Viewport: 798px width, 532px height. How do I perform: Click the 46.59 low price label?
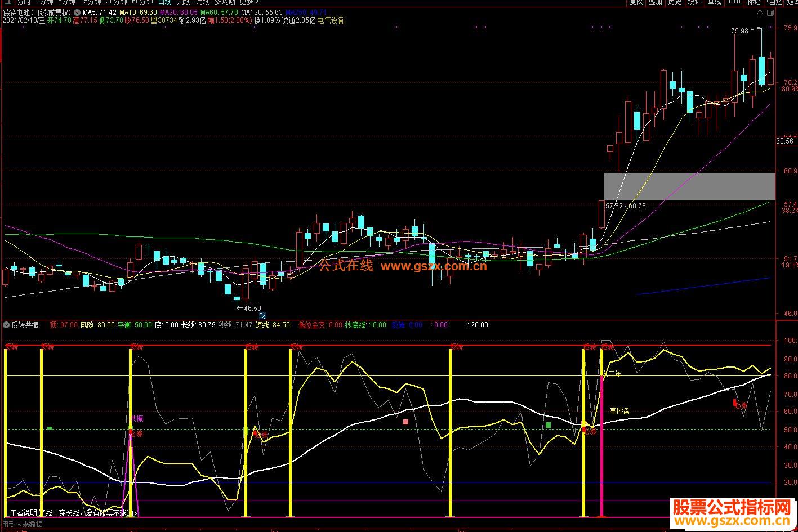click(252, 308)
